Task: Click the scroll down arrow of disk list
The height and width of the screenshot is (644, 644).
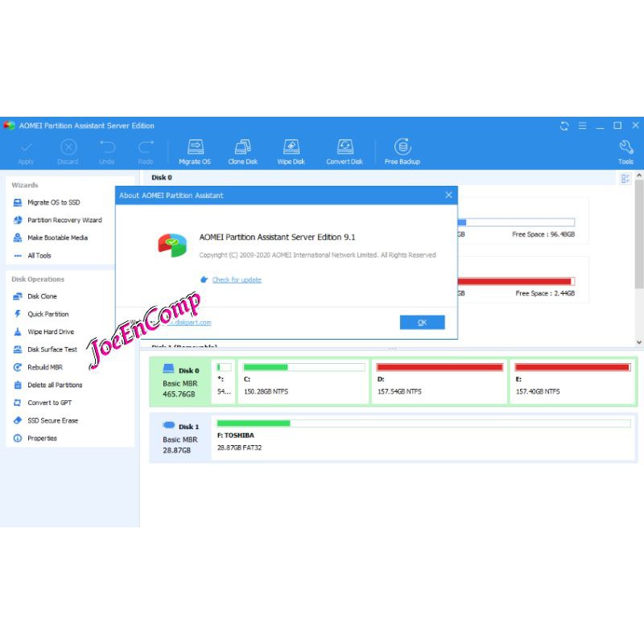Action: (x=638, y=342)
